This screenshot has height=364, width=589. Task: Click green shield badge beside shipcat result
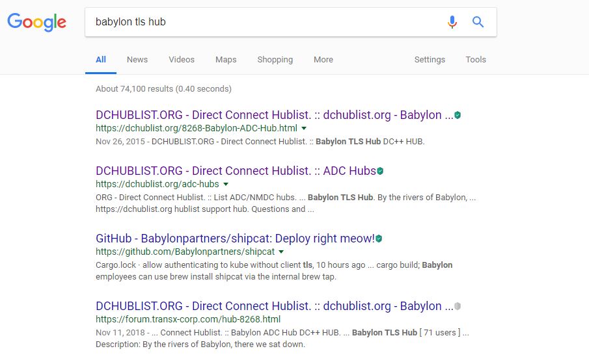[x=379, y=239]
